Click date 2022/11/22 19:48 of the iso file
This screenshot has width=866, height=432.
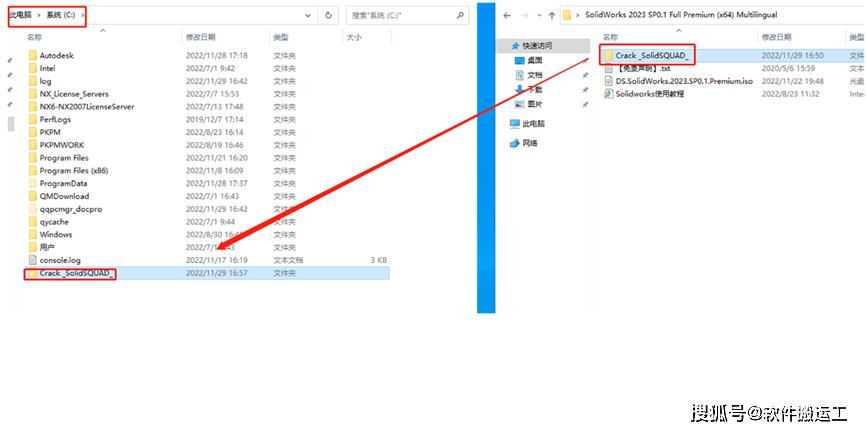click(793, 81)
